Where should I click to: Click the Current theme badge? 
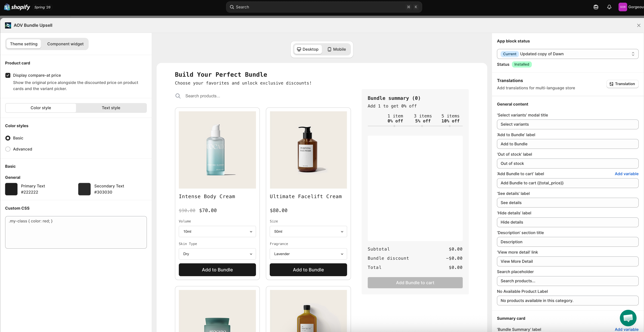click(x=509, y=54)
